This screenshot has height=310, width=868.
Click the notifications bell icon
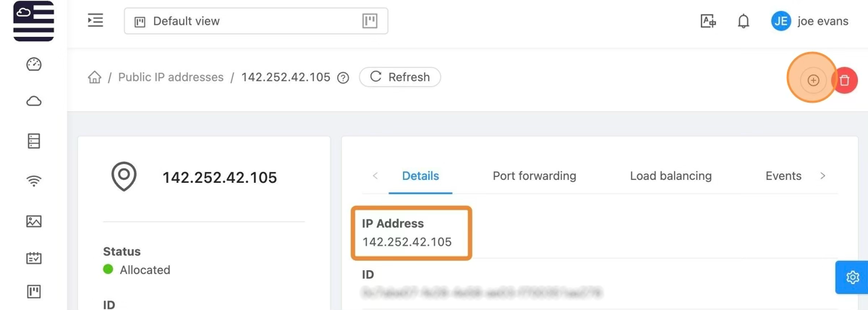point(744,22)
